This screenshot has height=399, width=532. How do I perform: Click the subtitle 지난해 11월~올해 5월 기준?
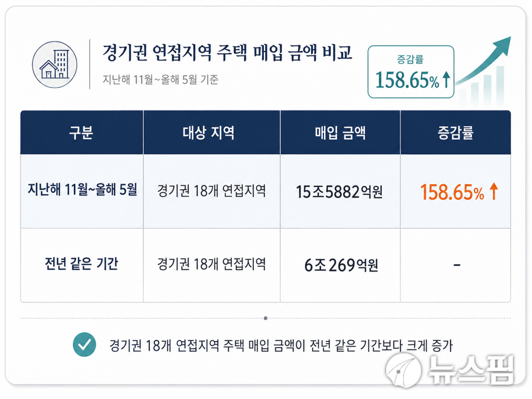click(x=160, y=80)
